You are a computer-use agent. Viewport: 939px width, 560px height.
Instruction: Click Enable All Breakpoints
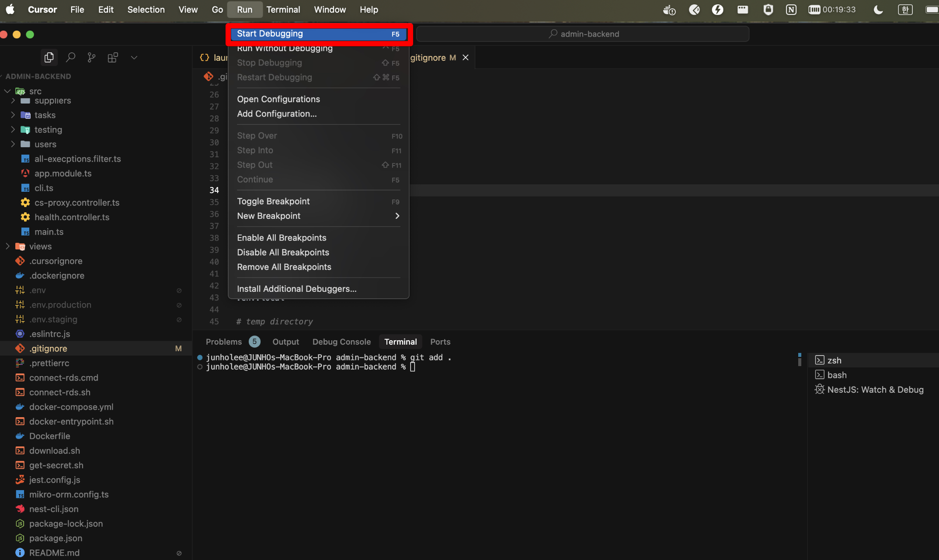point(282,238)
